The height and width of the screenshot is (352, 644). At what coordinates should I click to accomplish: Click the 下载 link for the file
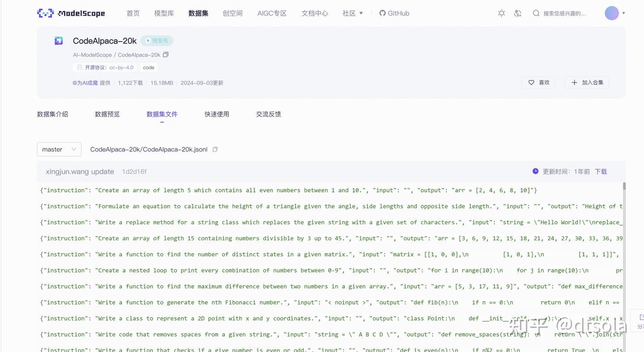point(601,172)
